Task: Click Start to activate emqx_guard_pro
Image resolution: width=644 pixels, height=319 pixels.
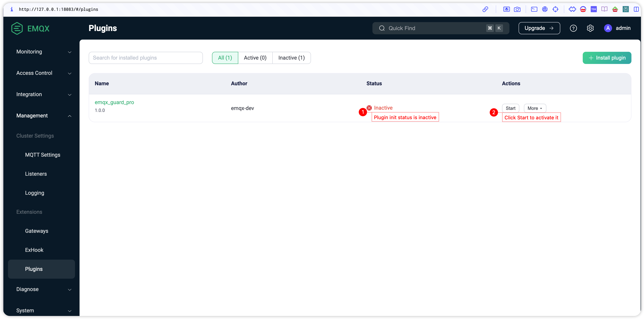Action: (x=511, y=108)
